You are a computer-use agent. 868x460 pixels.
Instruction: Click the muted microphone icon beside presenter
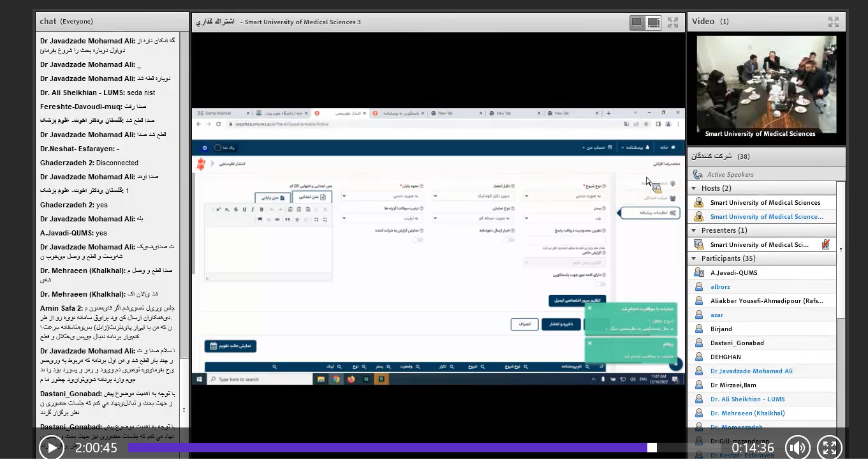tap(826, 244)
